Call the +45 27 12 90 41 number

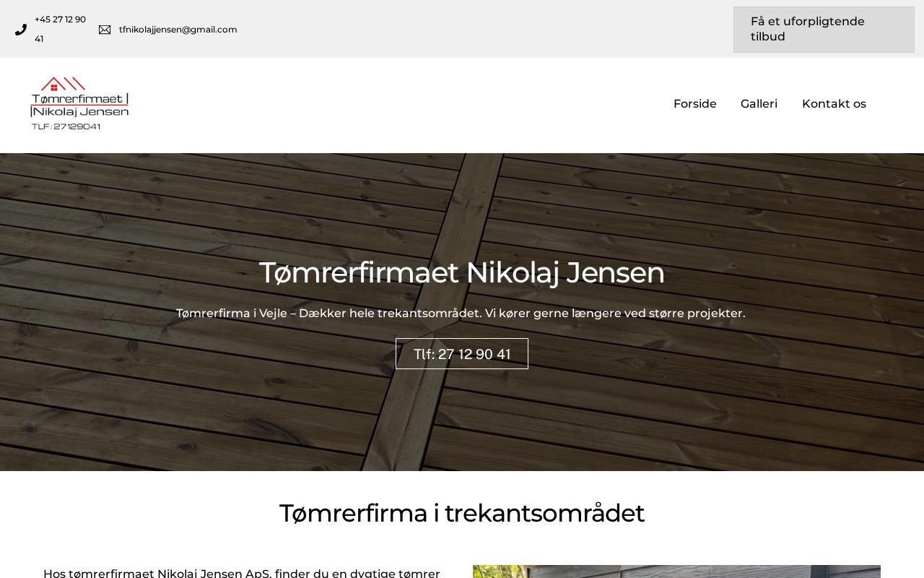click(61, 29)
